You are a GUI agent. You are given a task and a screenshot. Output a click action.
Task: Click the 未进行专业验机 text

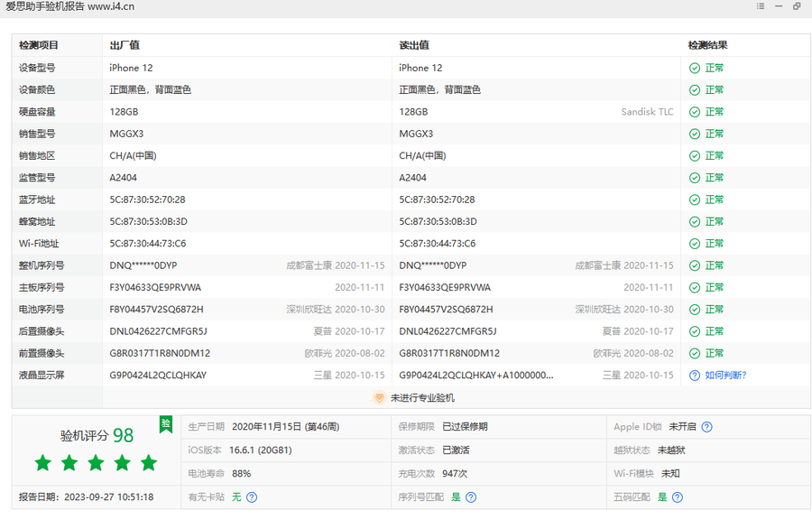(422, 397)
